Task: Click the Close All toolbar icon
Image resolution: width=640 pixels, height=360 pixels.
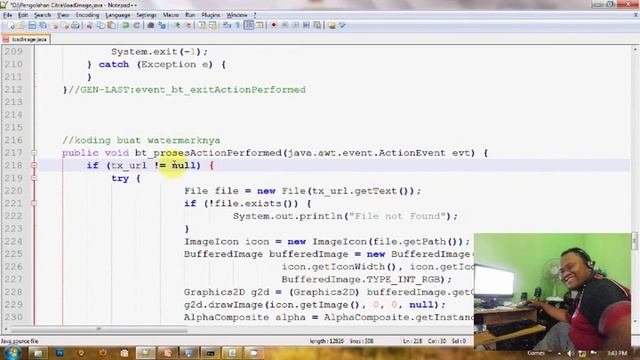Action: (65, 25)
